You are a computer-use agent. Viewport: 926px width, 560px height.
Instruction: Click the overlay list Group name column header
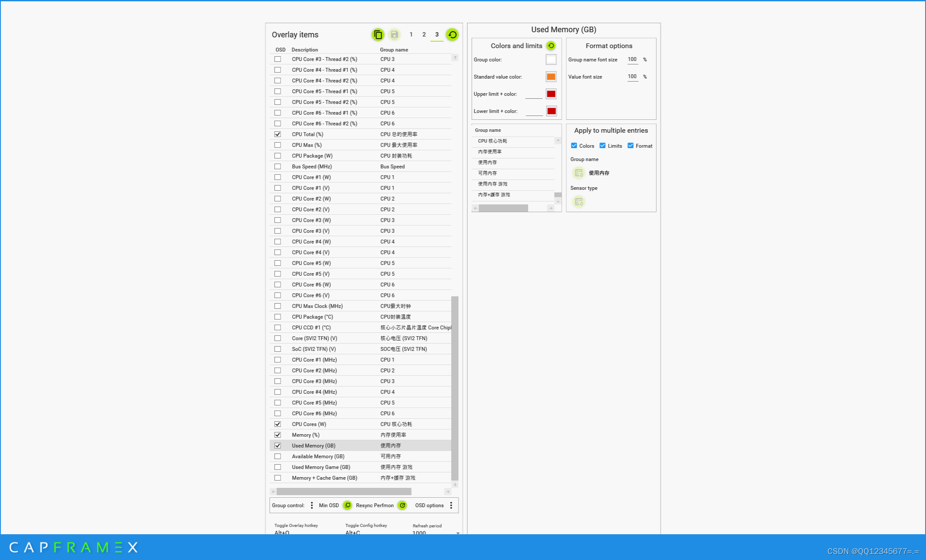[x=394, y=50]
